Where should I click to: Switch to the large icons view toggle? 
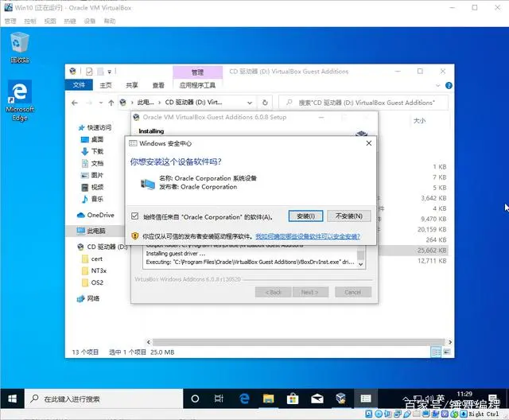click(x=447, y=352)
